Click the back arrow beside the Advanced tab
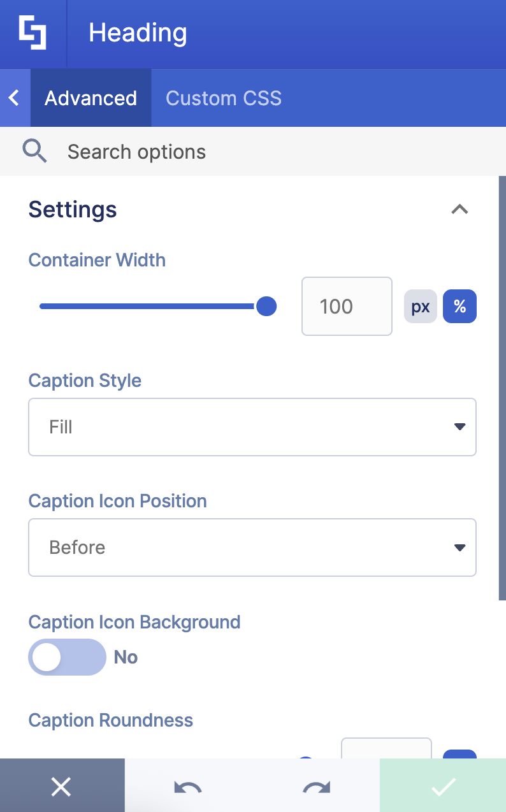Image resolution: width=506 pixels, height=812 pixels. (13, 98)
